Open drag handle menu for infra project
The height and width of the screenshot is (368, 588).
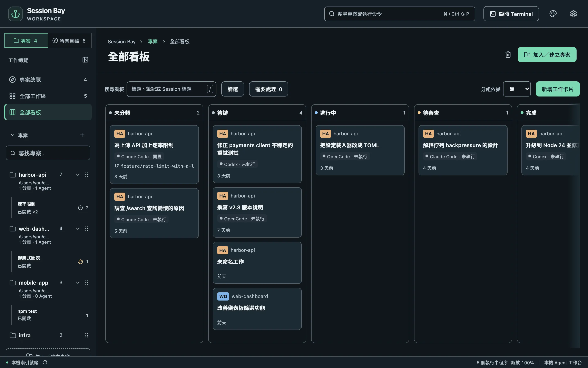87,335
